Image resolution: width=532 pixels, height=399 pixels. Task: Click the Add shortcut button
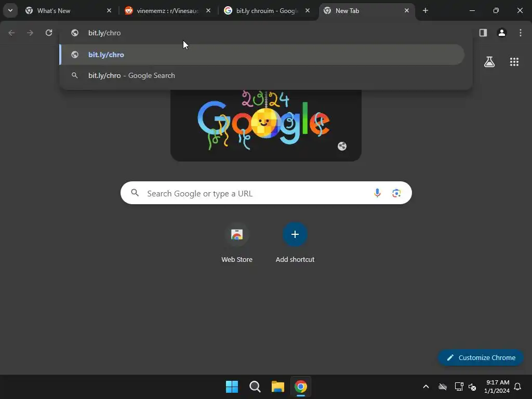295,243
